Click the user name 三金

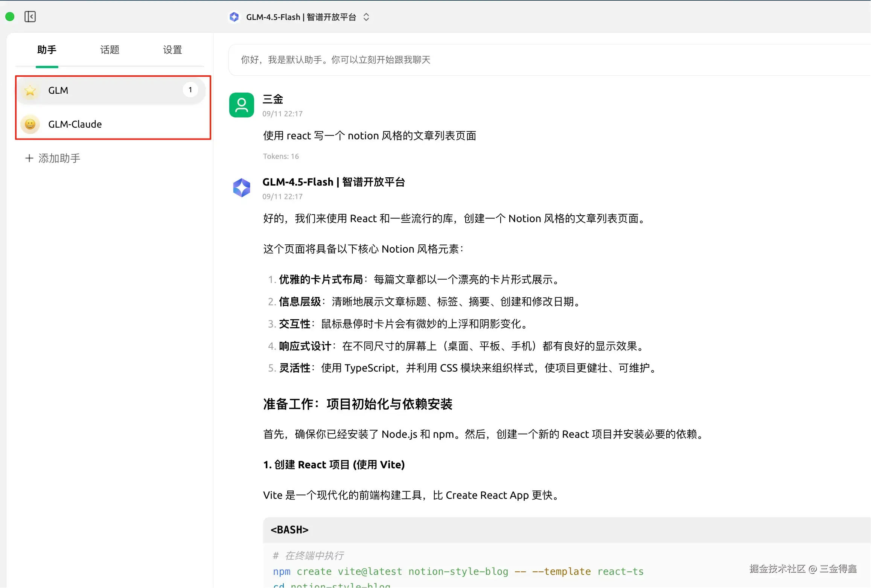[x=273, y=99]
